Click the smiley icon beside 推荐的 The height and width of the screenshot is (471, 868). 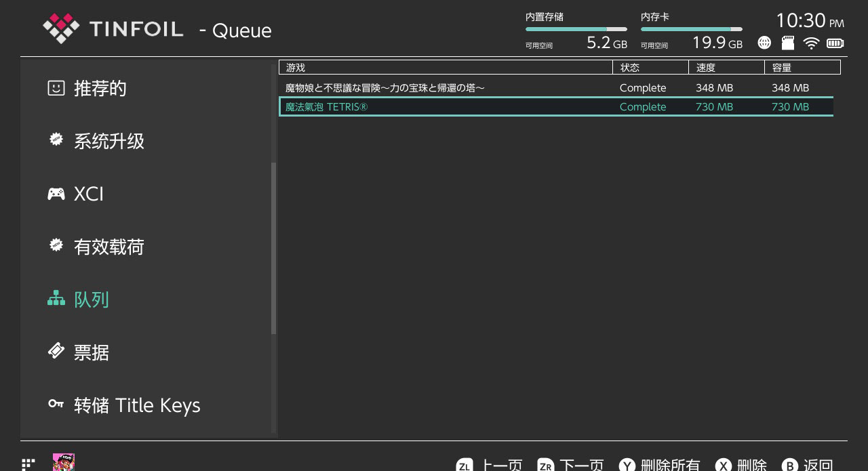tap(56, 88)
